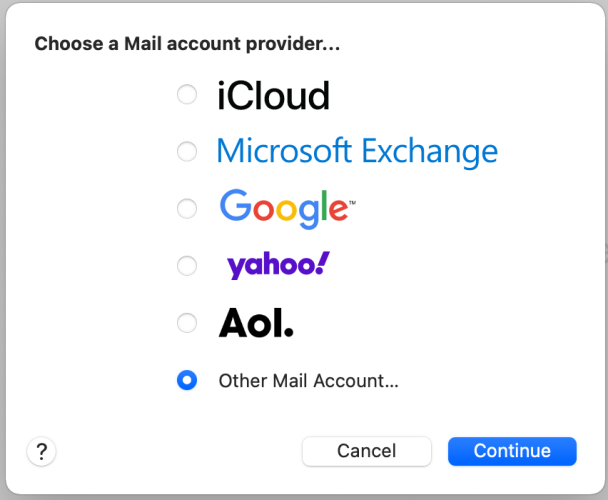Choose the Google radio button

[x=186, y=209]
